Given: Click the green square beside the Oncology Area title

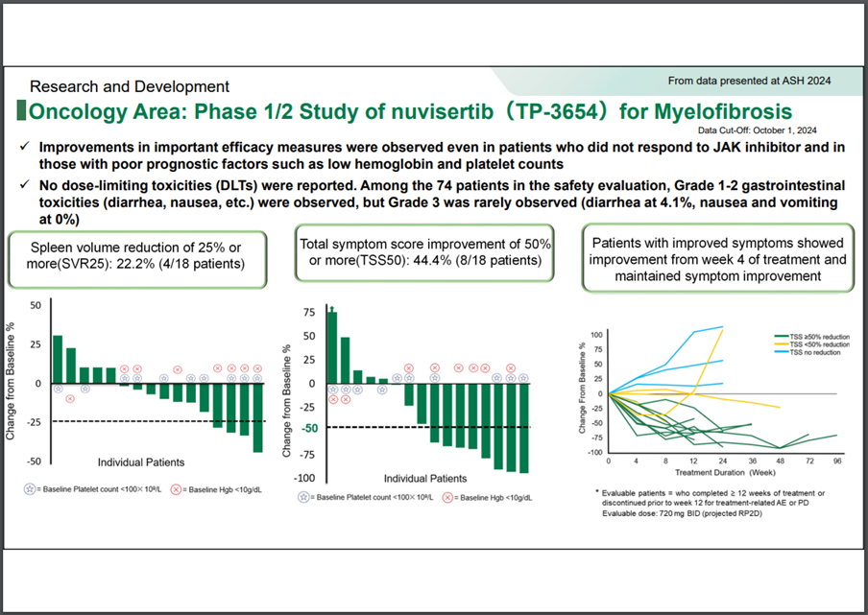Looking at the screenshot, I should [x=22, y=110].
